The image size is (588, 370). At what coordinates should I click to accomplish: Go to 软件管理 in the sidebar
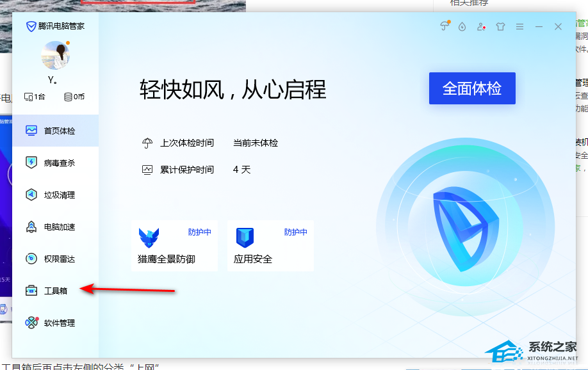(56, 323)
